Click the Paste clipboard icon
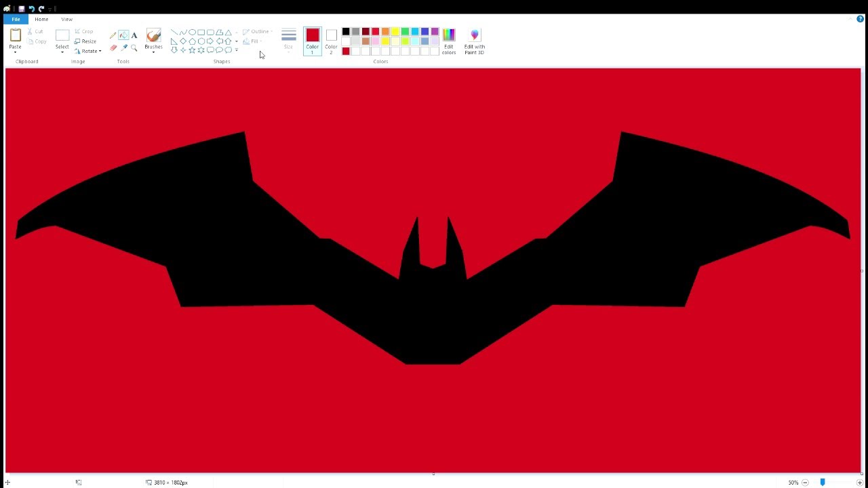 pyautogui.click(x=15, y=35)
